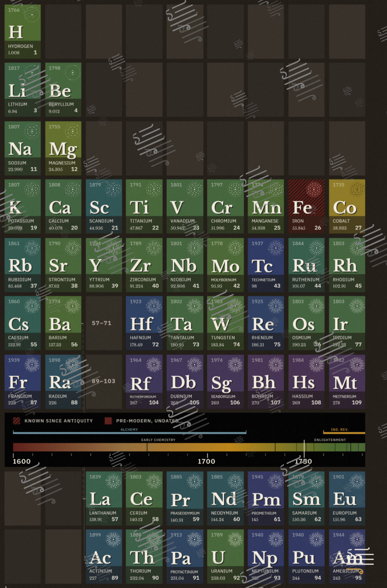Click the Tungsten (W) tile
This screenshot has width=387, height=588.
[225, 323]
